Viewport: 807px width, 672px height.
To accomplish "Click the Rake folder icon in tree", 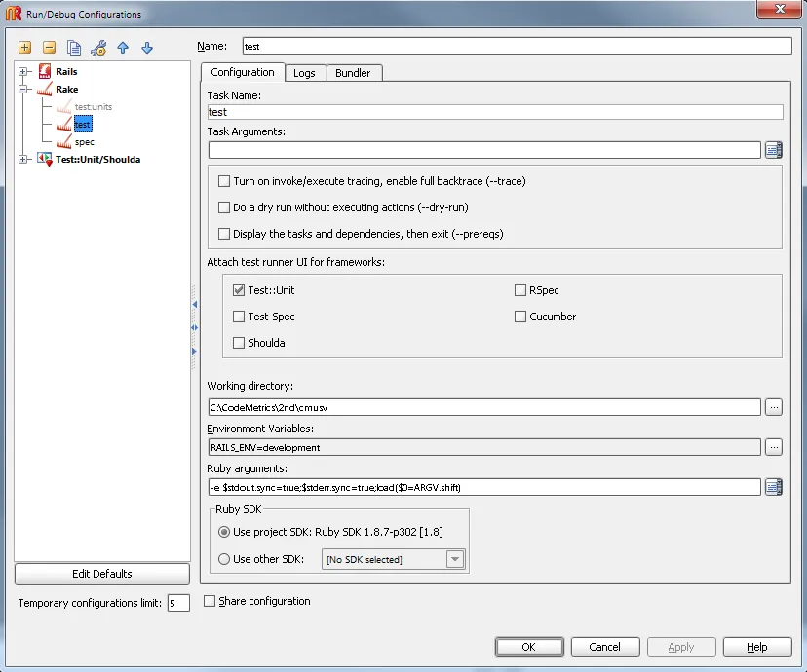I will 45,89.
